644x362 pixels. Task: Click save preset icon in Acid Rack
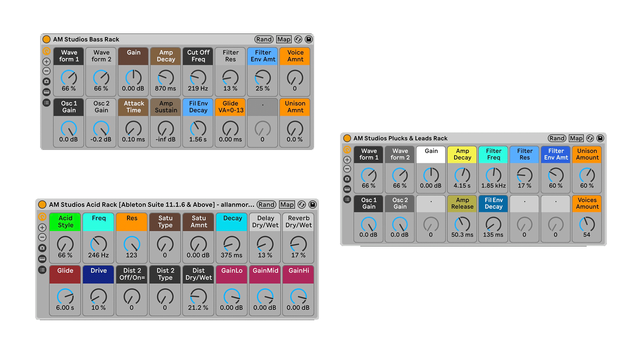point(313,204)
